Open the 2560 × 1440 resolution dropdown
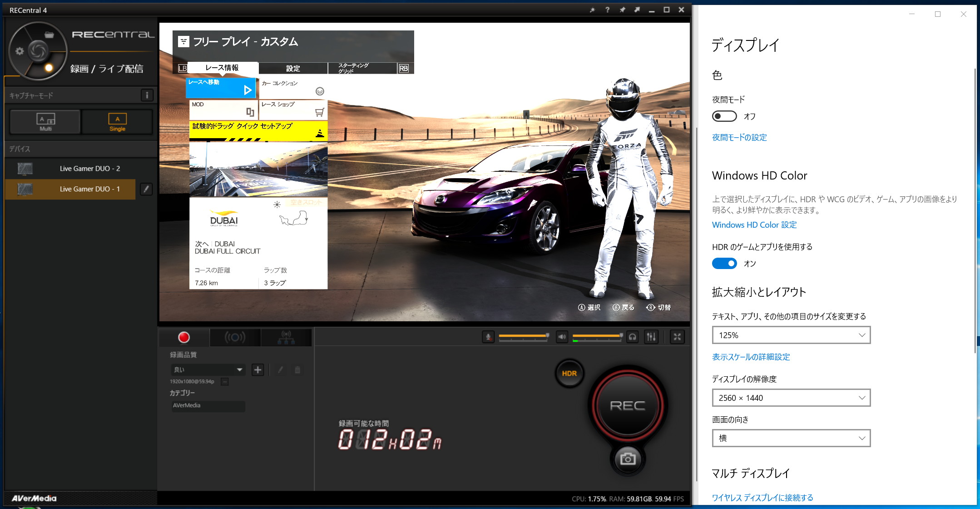 point(791,398)
